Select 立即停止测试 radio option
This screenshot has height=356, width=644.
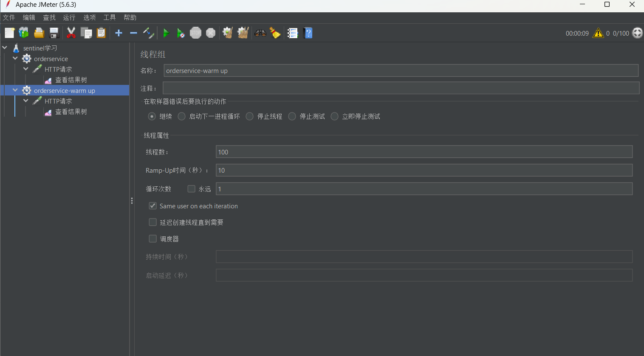coord(335,116)
